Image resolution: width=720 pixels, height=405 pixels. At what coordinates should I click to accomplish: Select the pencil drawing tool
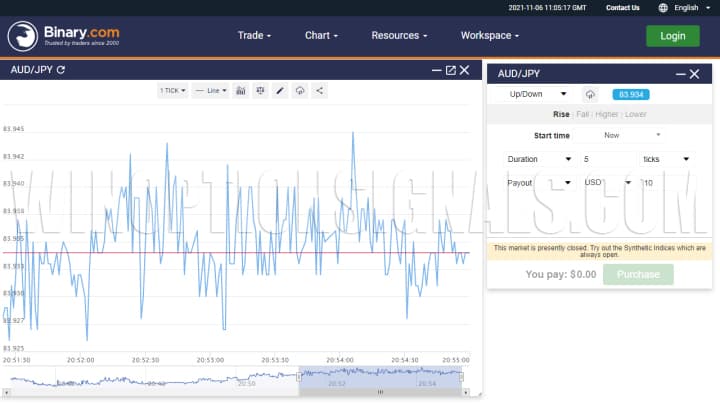click(280, 90)
